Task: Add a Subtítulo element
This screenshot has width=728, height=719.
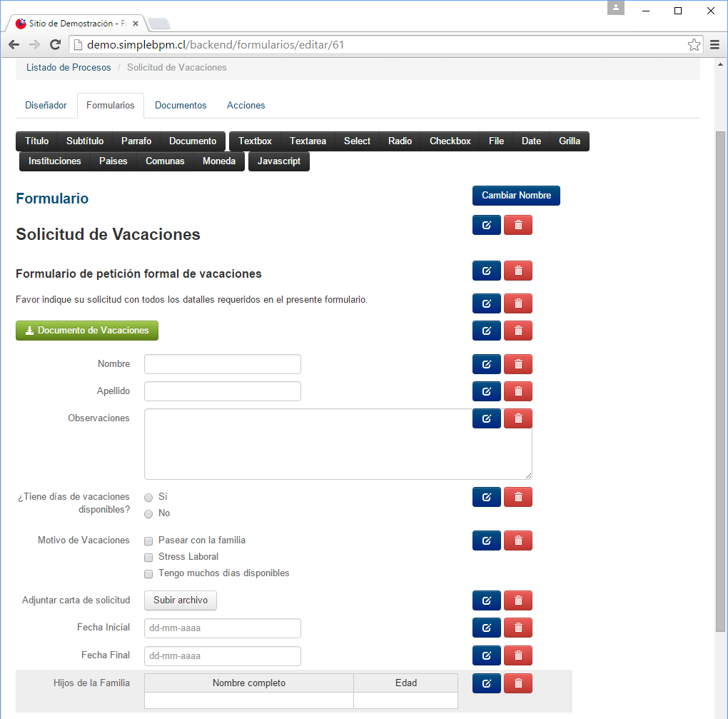Action: point(85,141)
